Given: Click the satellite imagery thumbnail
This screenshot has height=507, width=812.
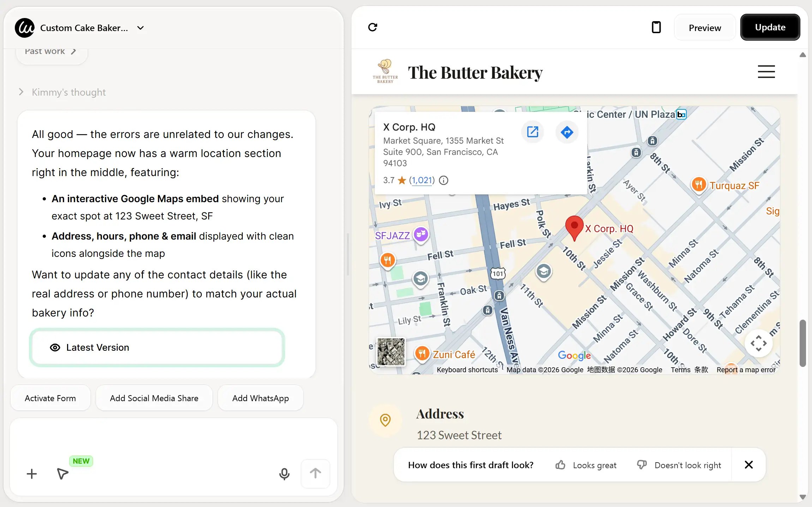Looking at the screenshot, I should coord(391,351).
